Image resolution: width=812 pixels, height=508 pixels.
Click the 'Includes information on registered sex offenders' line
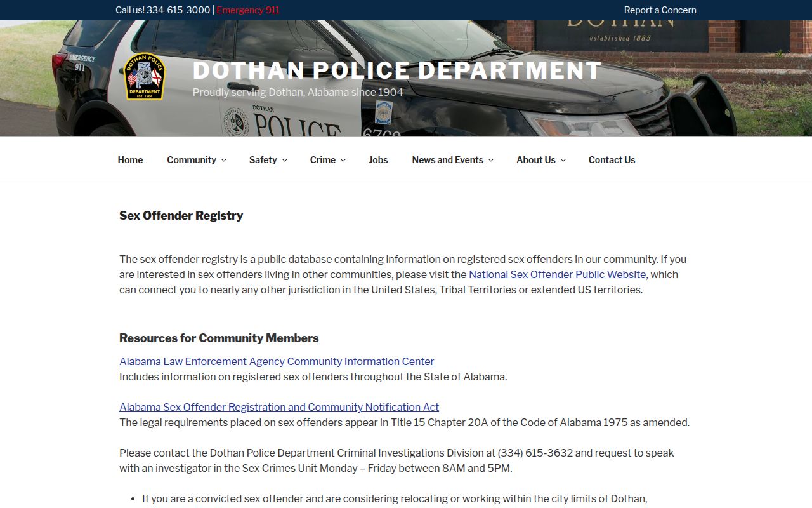(x=313, y=377)
